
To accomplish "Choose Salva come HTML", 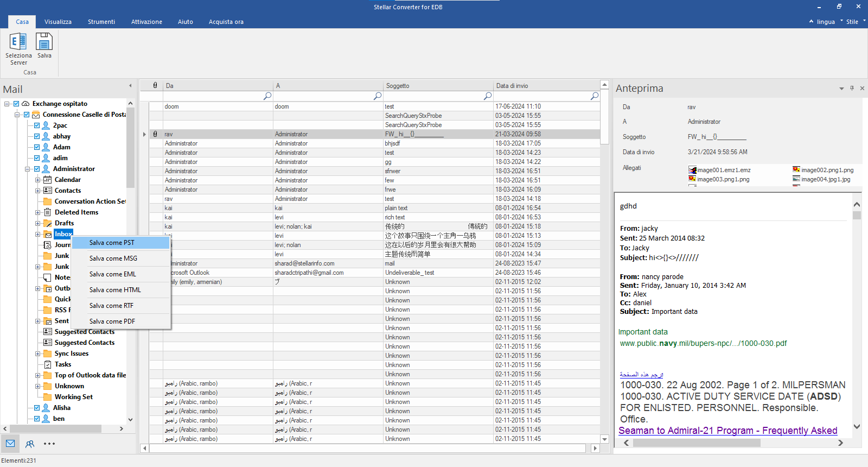I will click(x=120, y=290).
